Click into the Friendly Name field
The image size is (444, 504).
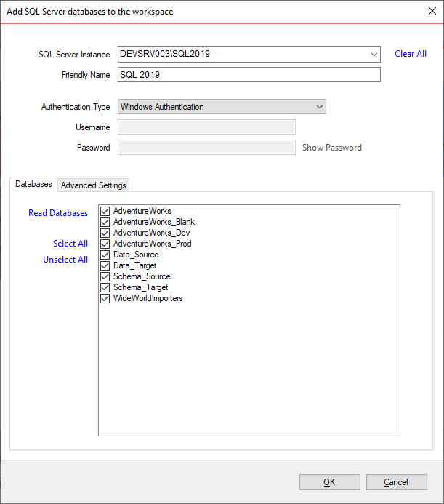[x=249, y=75]
